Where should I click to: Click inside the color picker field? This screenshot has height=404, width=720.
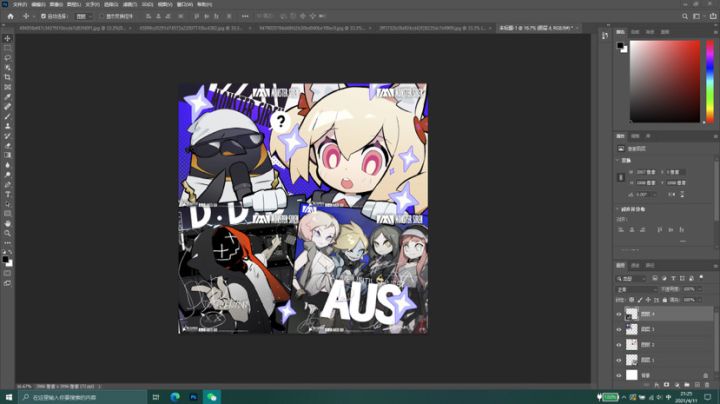tap(664, 81)
